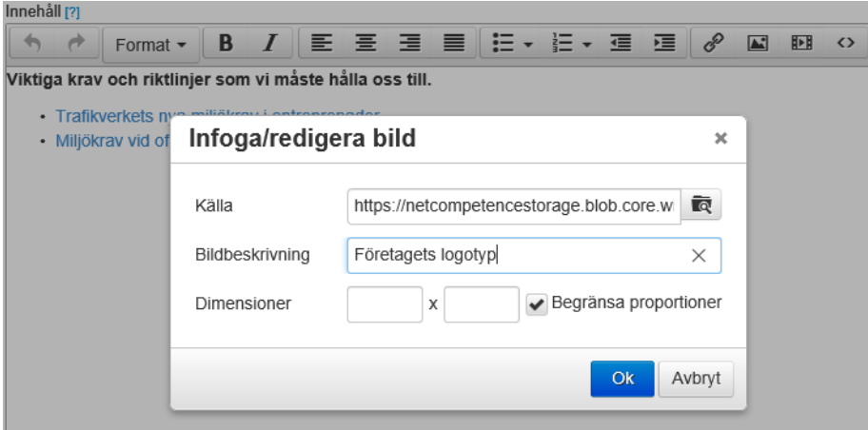
Task: Uncheck Begränsa proportioner checkbox
Action: [538, 304]
